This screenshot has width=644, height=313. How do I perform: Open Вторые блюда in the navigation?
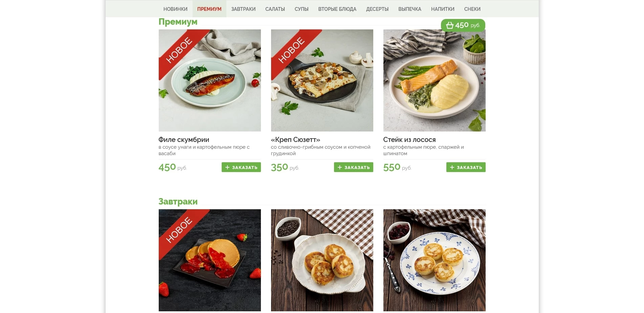coord(337,9)
